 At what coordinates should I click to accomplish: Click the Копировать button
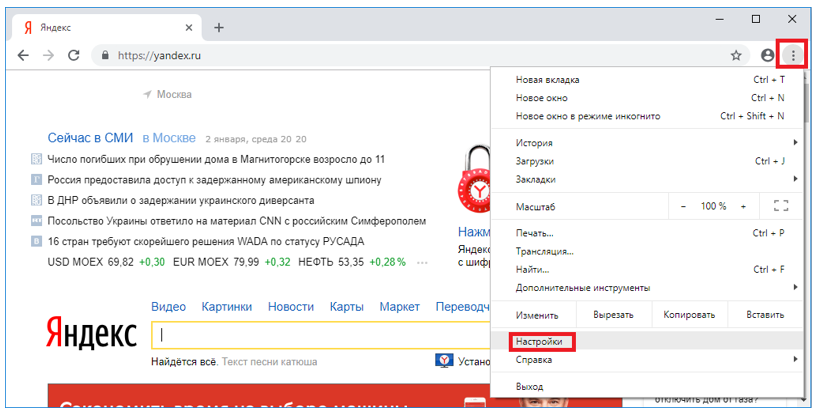[689, 315]
